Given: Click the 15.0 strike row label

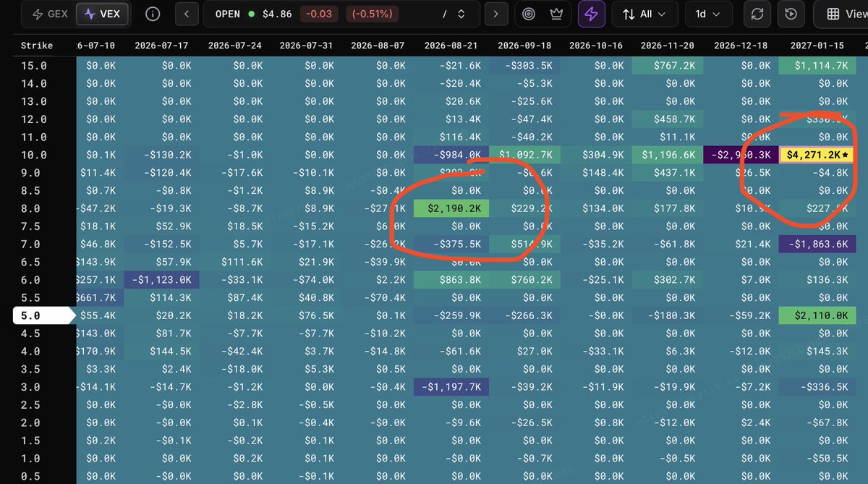Looking at the screenshot, I should [33, 66].
